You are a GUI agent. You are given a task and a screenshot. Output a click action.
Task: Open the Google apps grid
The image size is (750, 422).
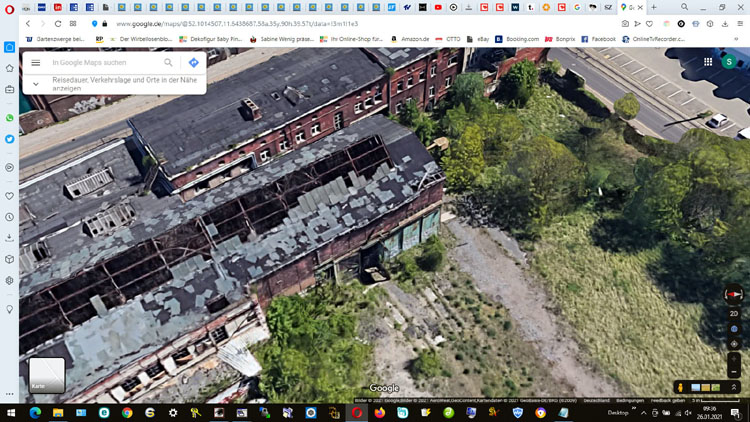coord(708,62)
